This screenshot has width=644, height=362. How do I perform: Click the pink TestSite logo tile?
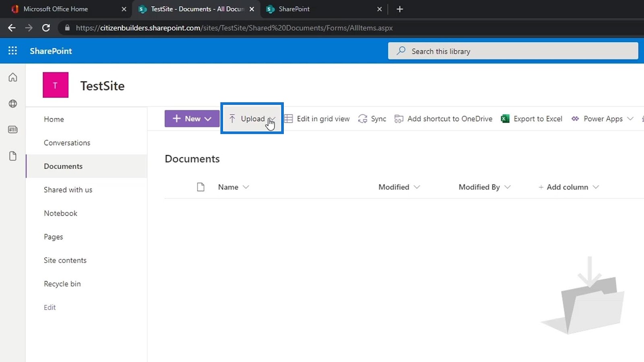click(x=56, y=85)
